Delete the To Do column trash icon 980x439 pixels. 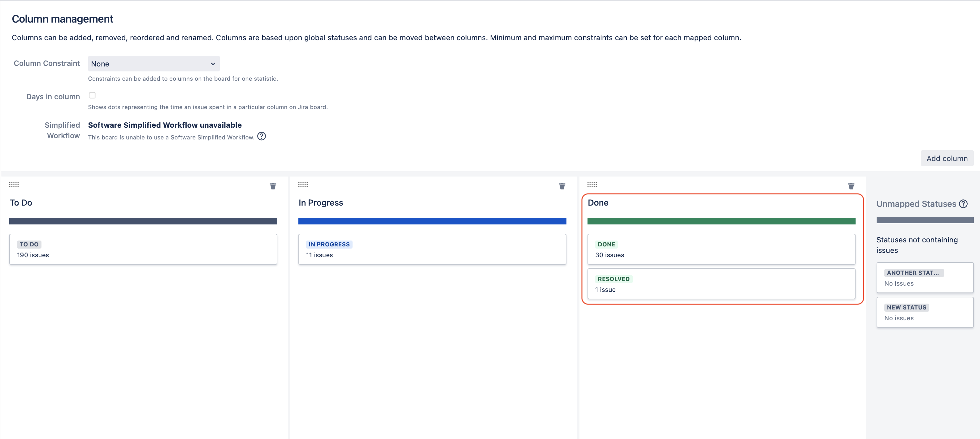tap(273, 186)
